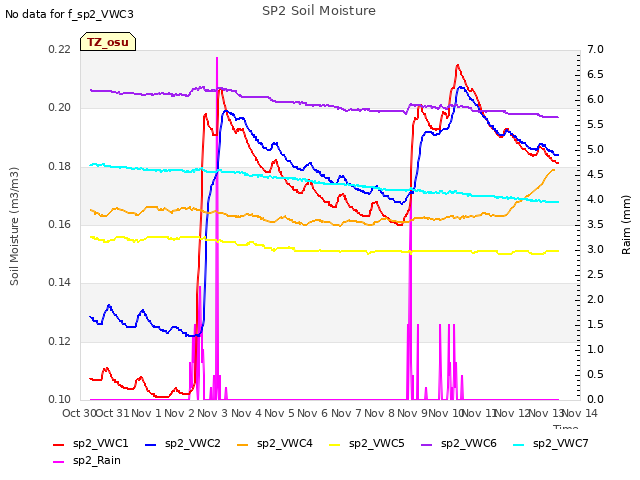The height and width of the screenshot is (480, 640).
Task: Click the Nov 3 x-axis tick label
Action: 212,413
